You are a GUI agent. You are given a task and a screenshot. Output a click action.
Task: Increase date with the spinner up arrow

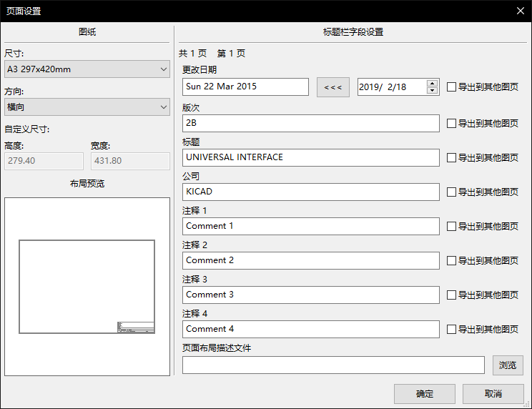[432, 84]
